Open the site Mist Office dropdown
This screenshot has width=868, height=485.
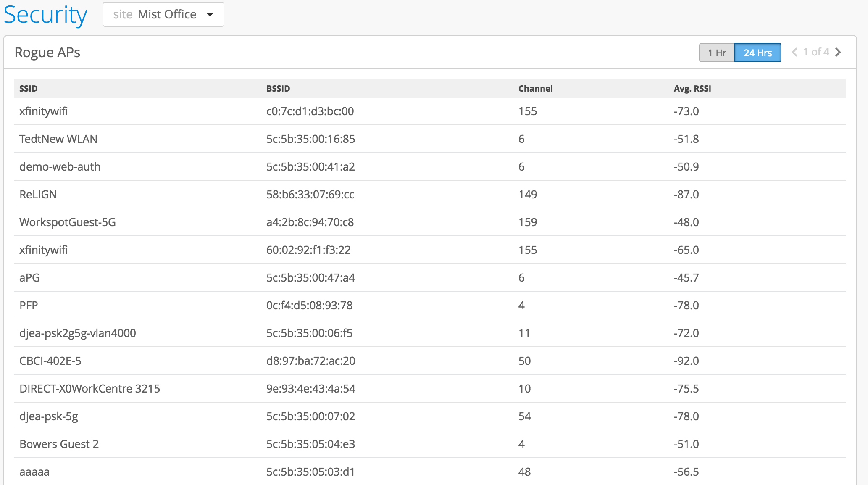(163, 14)
